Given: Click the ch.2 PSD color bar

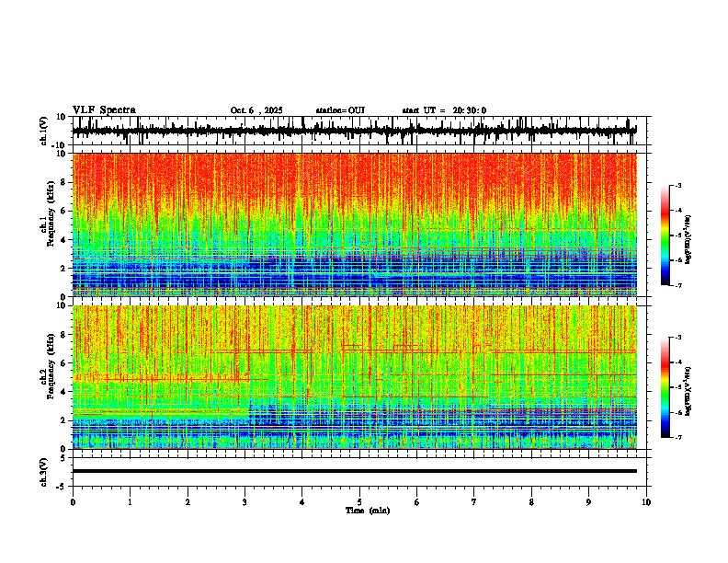Looking at the screenshot, I should coord(665,387).
